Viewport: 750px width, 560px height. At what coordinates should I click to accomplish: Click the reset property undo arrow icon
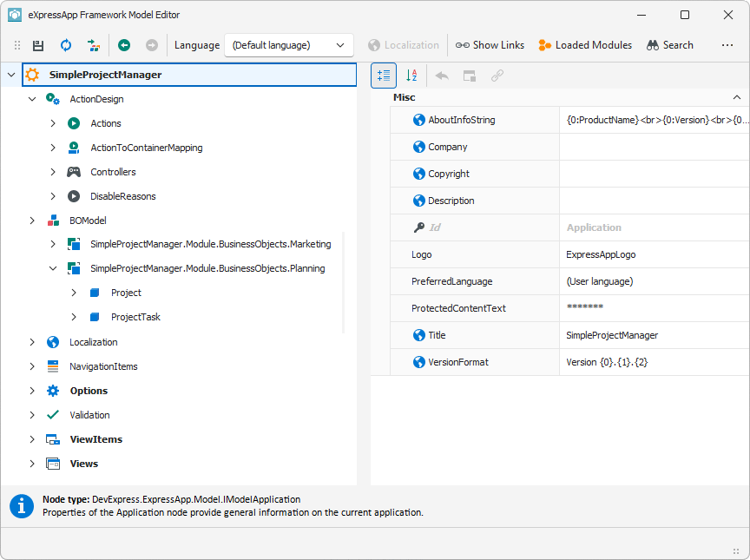442,76
